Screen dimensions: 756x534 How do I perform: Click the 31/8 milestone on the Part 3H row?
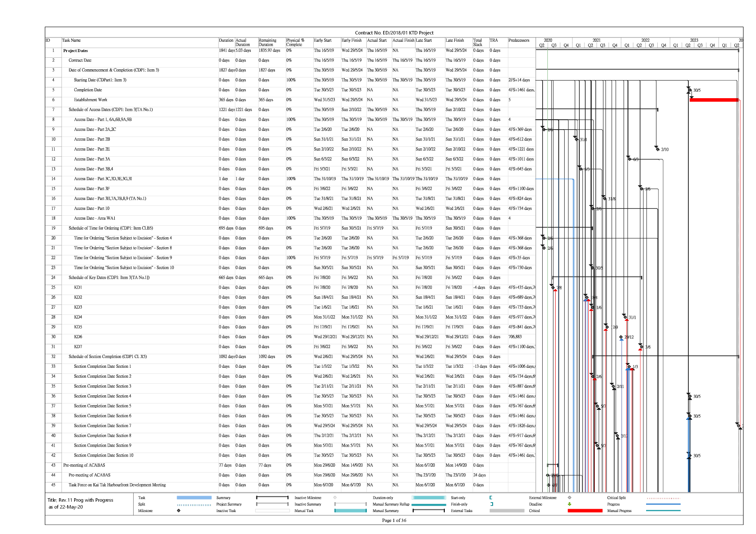(604, 199)
